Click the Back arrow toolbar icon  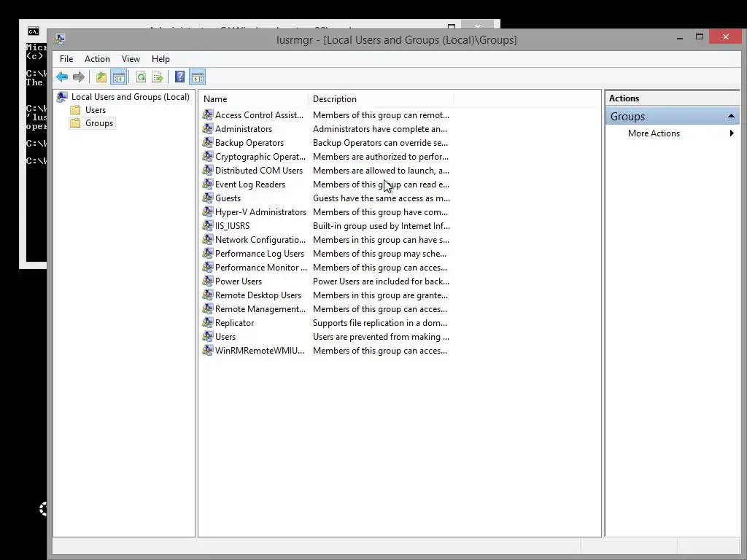point(62,77)
